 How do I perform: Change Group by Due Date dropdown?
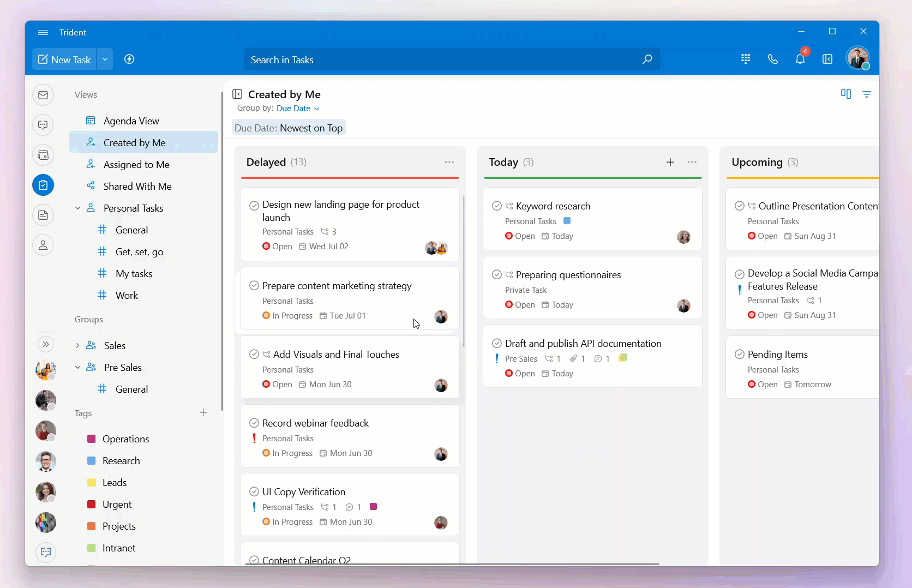pos(298,109)
